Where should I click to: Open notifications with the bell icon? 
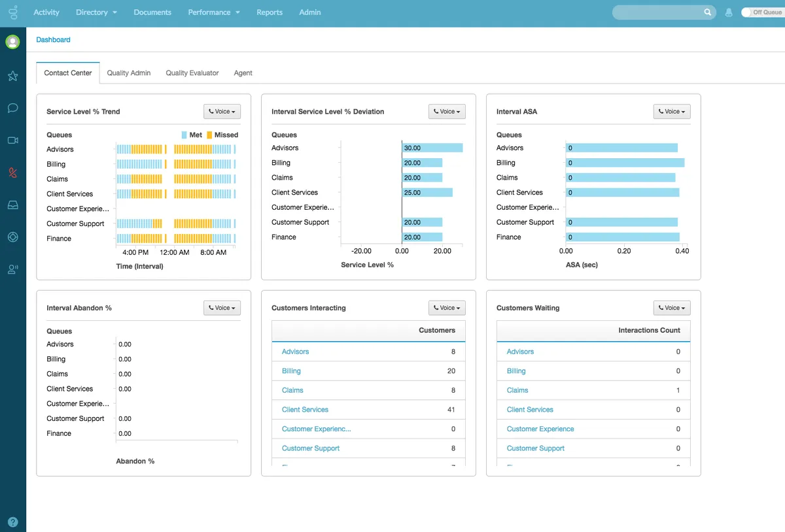click(x=729, y=12)
